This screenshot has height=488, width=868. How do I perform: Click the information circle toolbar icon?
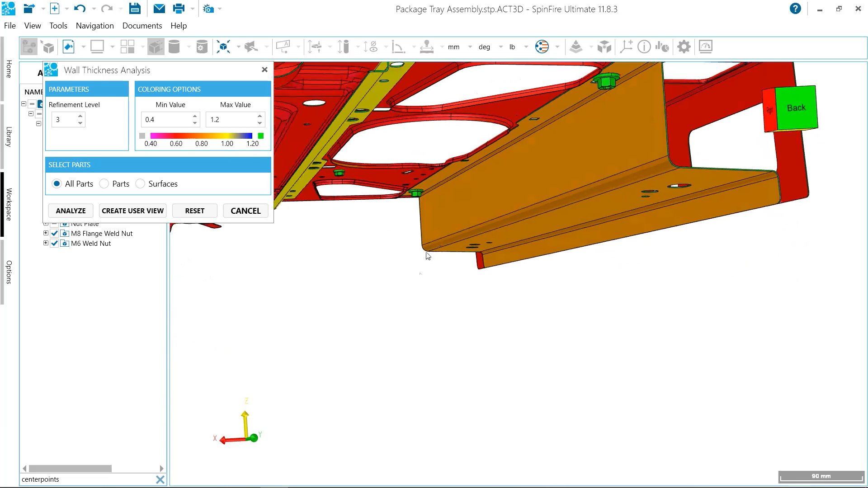click(644, 47)
